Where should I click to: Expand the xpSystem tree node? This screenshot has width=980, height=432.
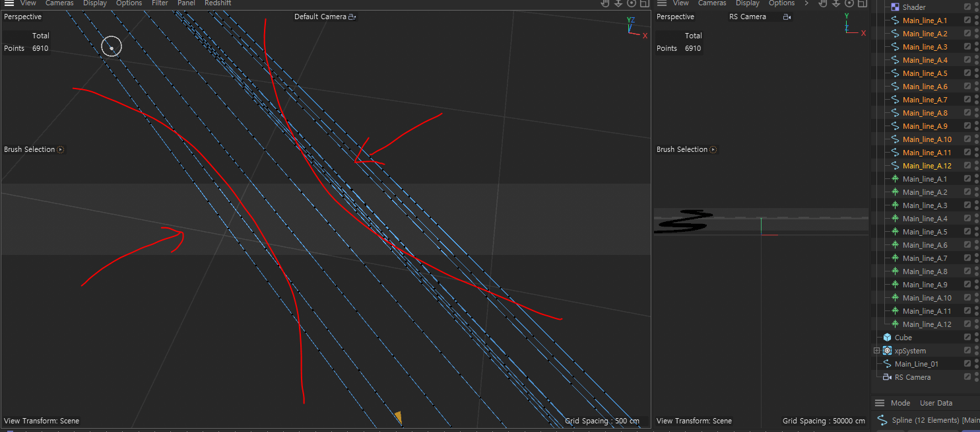pos(876,351)
